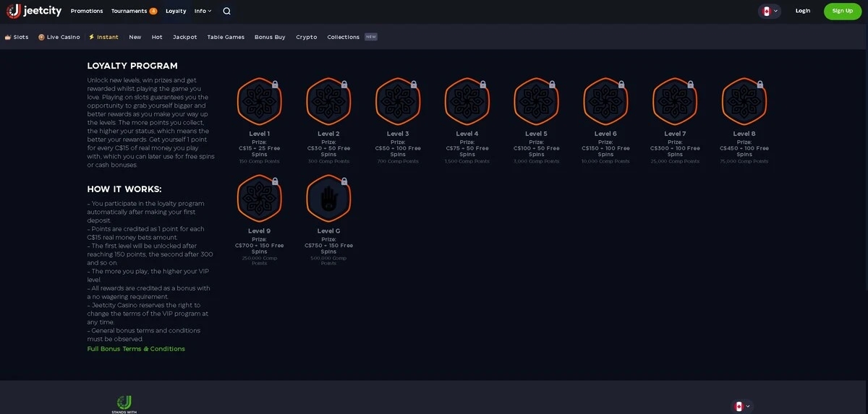
Task: Click the 'Level G' label text
Action: (328, 231)
